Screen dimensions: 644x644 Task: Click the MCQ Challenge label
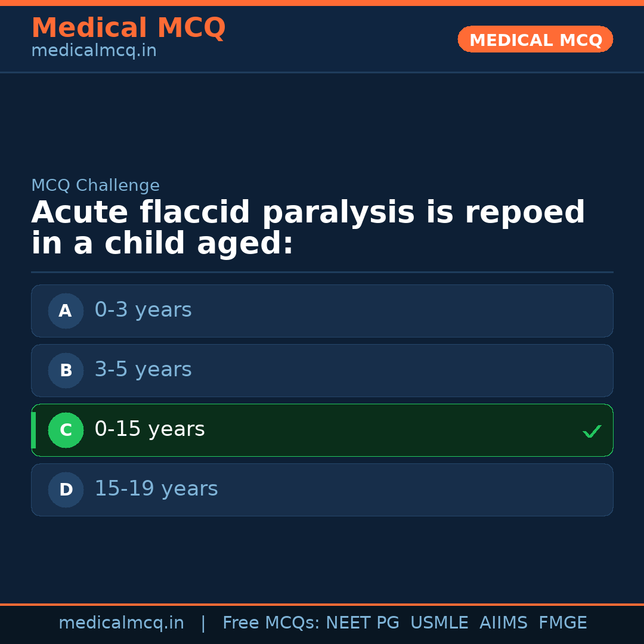point(95,186)
